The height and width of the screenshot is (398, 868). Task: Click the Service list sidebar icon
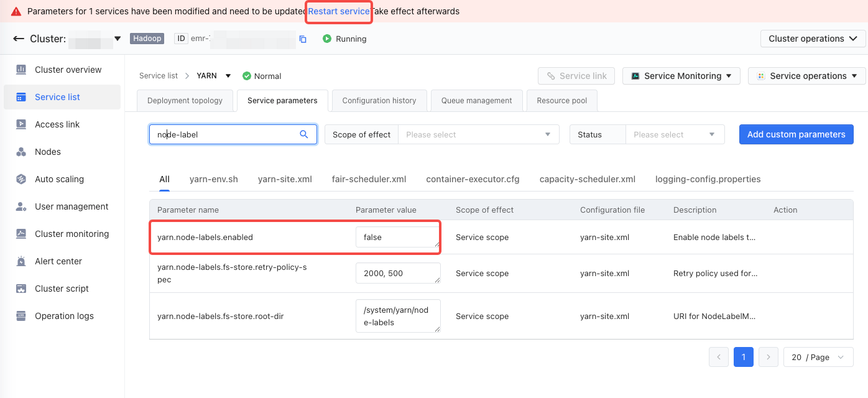21,97
